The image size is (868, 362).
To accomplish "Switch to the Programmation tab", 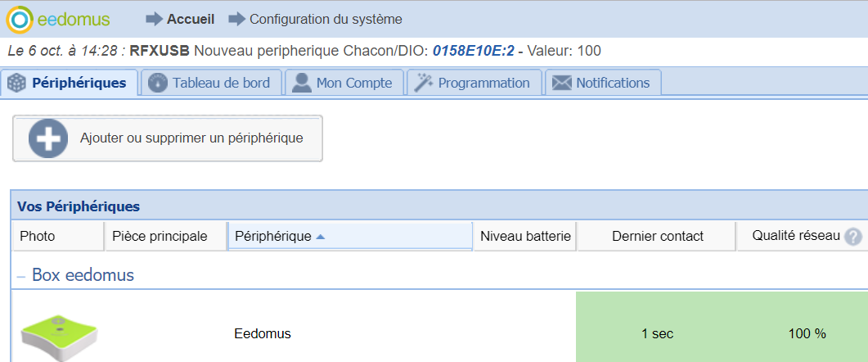I will (474, 84).
